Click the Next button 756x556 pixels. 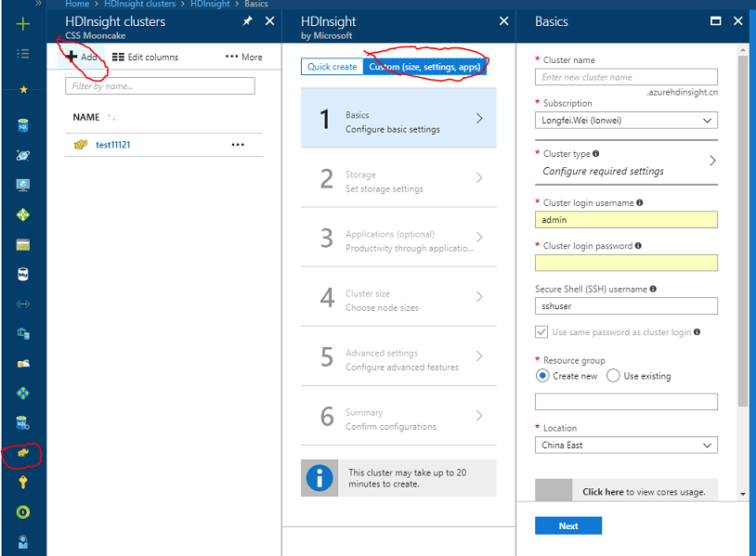pyautogui.click(x=568, y=525)
